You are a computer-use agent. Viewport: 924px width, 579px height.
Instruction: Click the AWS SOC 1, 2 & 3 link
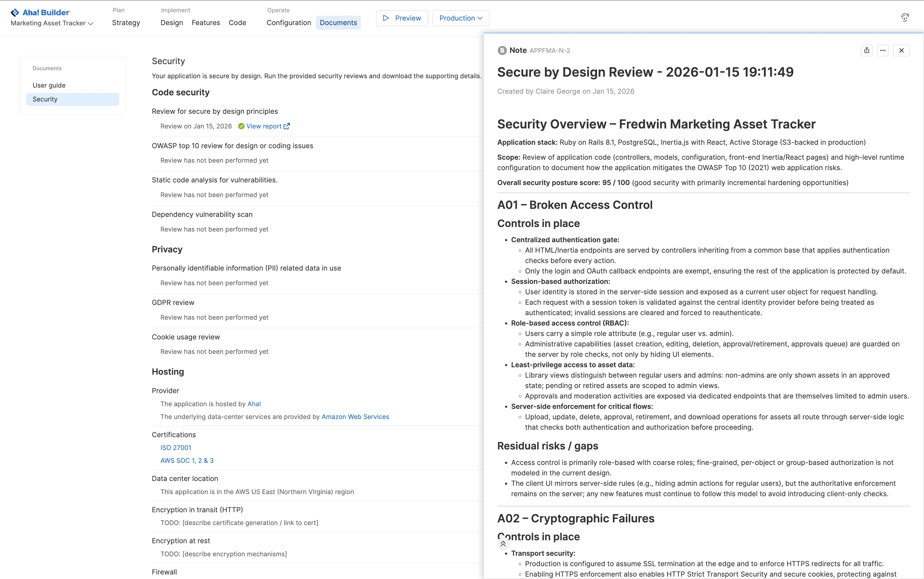tap(187, 461)
